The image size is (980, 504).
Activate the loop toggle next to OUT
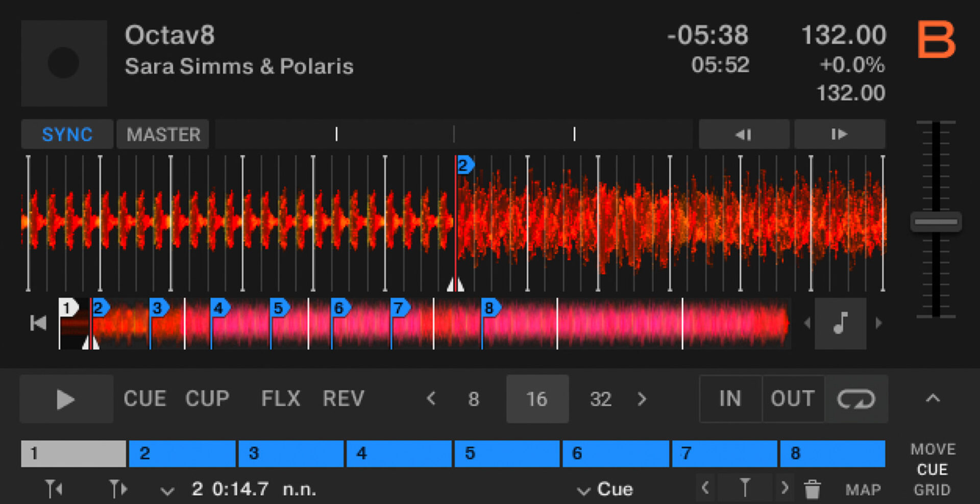856,399
